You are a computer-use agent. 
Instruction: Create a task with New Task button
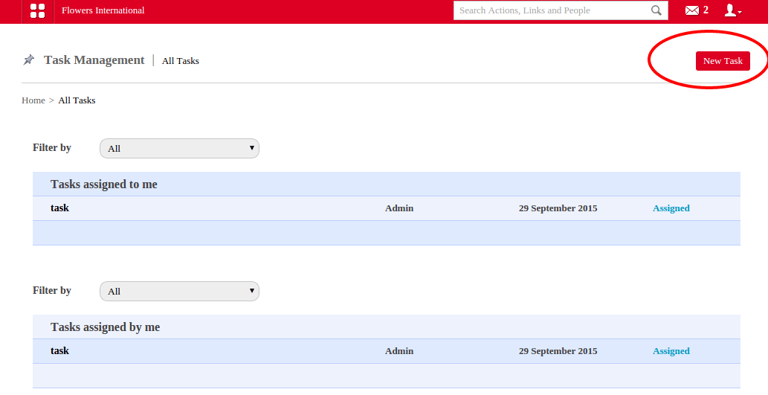(722, 61)
